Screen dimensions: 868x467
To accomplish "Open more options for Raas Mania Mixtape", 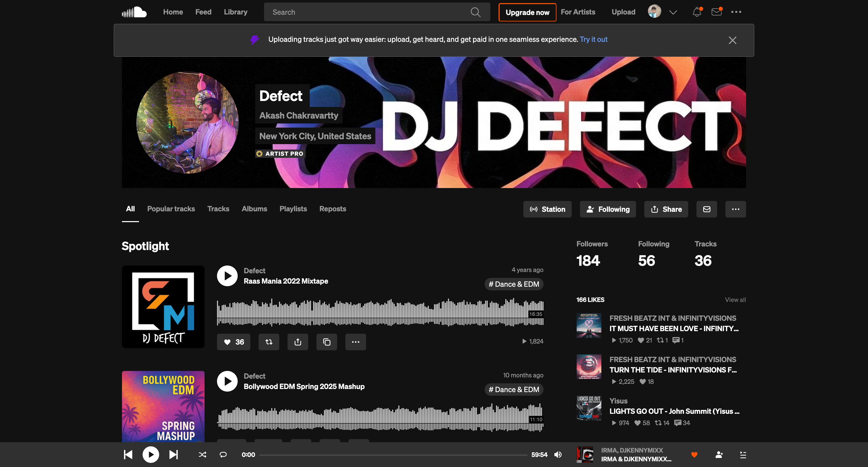I will [355, 342].
